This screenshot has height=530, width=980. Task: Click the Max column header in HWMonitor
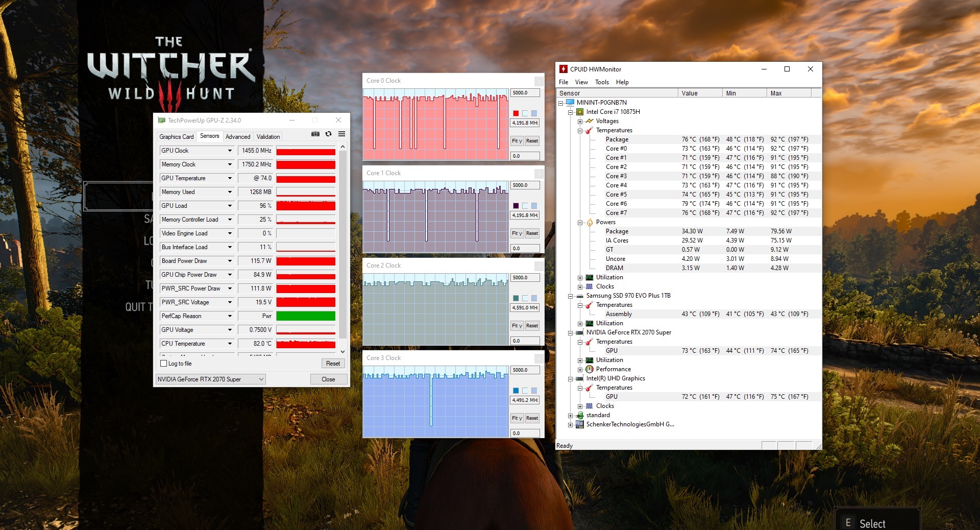(789, 93)
